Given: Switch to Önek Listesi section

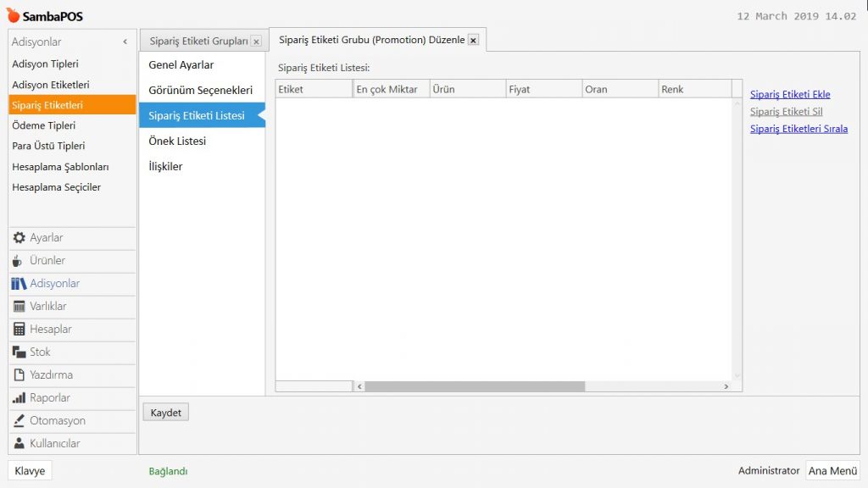Looking at the screenshot, I should (177, 141).
